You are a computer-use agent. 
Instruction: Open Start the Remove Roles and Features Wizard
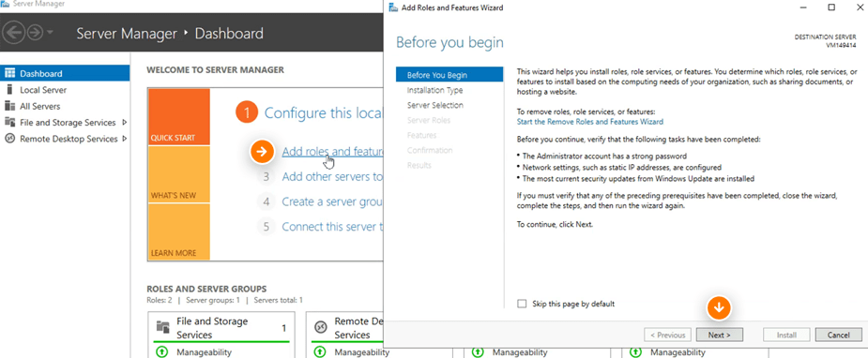589,122
